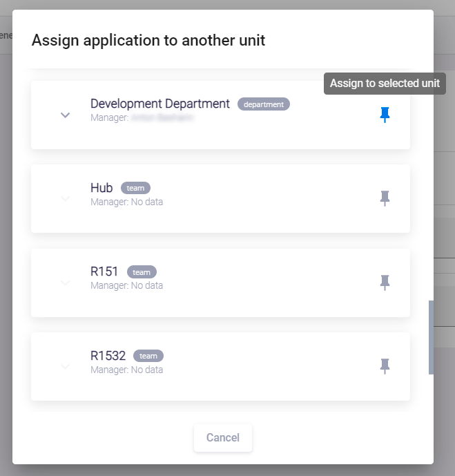The width and height of the screenshot is (455, 476).
Task: Click the dialog's vertical scrollbar thumb
Action: pyautogui.click(x=432, y=337)
